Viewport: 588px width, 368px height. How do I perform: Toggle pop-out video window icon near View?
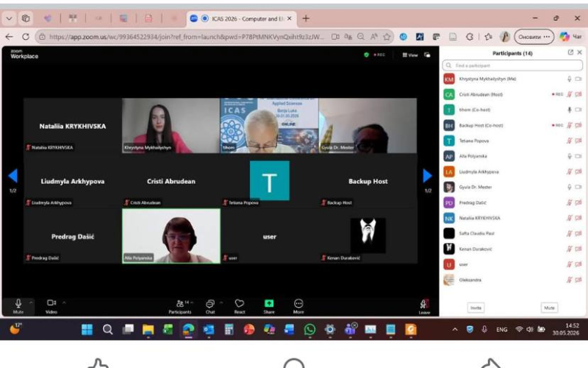coord(427,54)
